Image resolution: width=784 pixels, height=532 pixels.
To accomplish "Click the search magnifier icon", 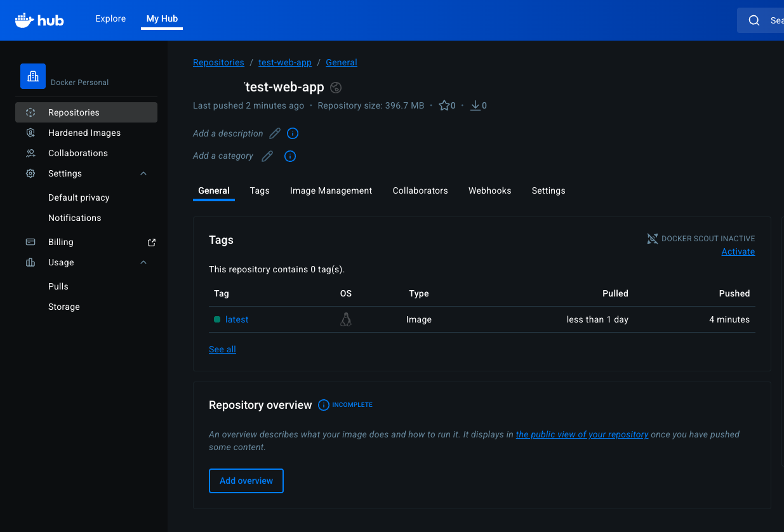I will [754, 20].
